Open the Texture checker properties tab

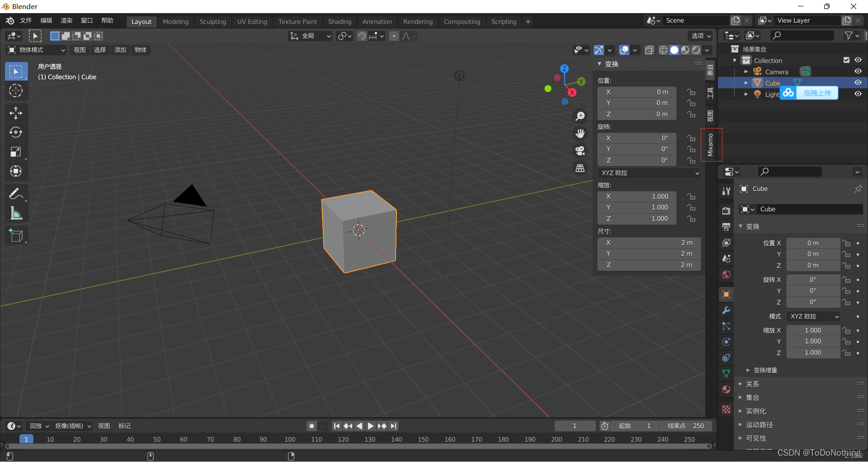pos(726,410)
